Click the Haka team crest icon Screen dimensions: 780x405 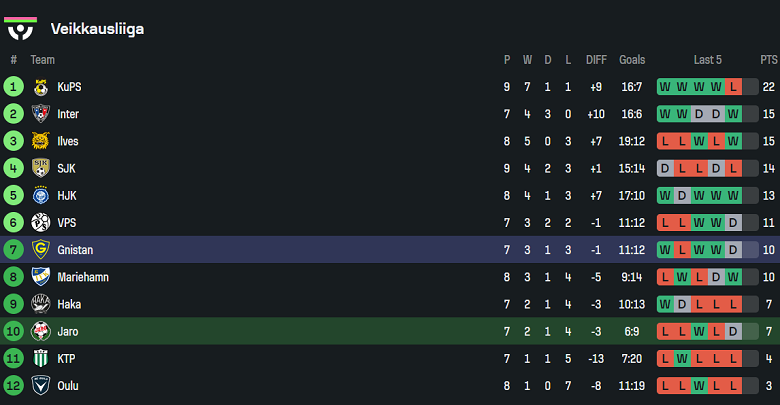[41, 304]
